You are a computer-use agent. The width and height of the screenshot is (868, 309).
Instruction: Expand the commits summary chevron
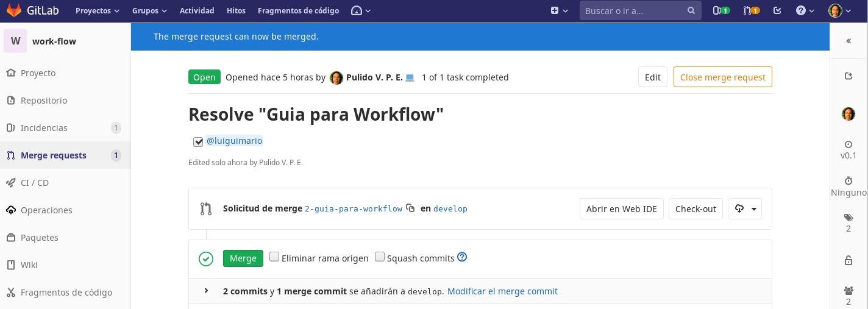(x=206, y=291)
